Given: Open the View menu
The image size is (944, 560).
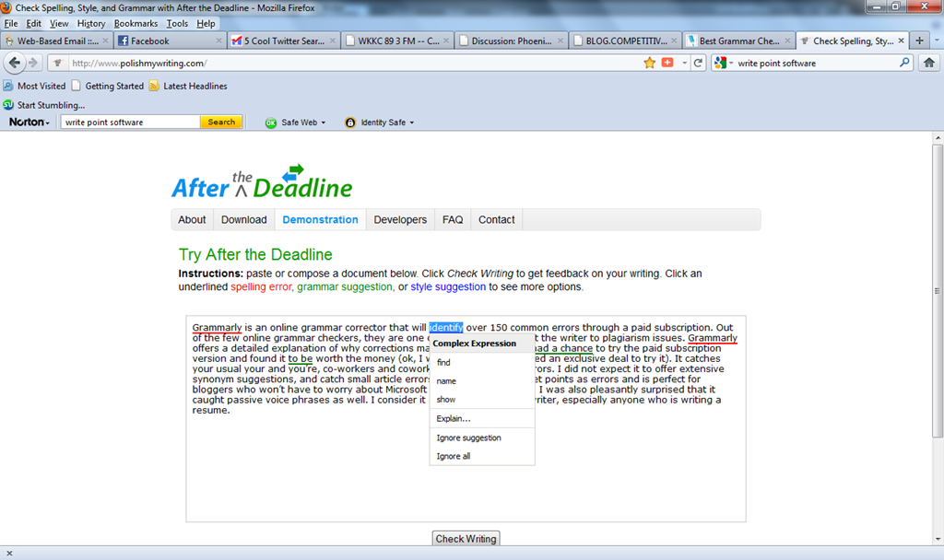Looking at the screenshot, I should point(59,23).
